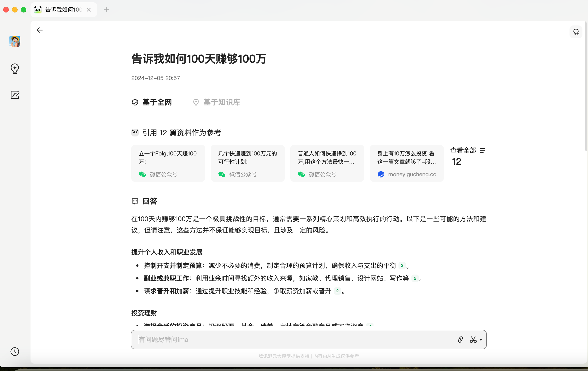This screenshot has height=371, width=588.
Task: Expand the screenshot options dropdown arrow
Action: coord(481,340)
